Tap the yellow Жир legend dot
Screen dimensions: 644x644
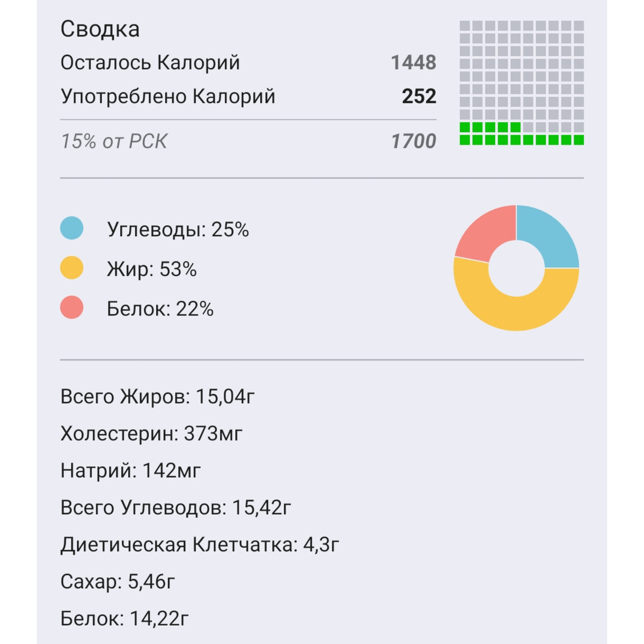(x=72, y=268)
